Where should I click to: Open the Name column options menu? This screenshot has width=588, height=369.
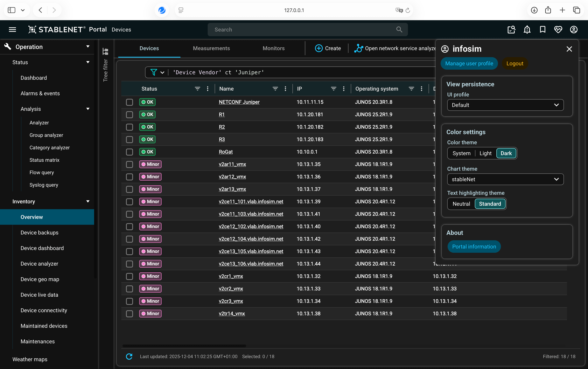285,89
